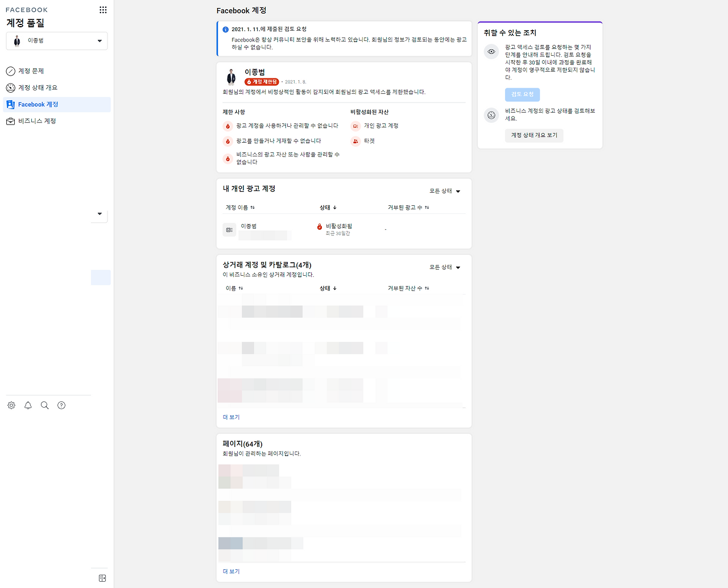Click the 상거래 계정 및 카탈로그(4개) heading
This screenshot has height=588, width=728.
click(x=267, y=265)
